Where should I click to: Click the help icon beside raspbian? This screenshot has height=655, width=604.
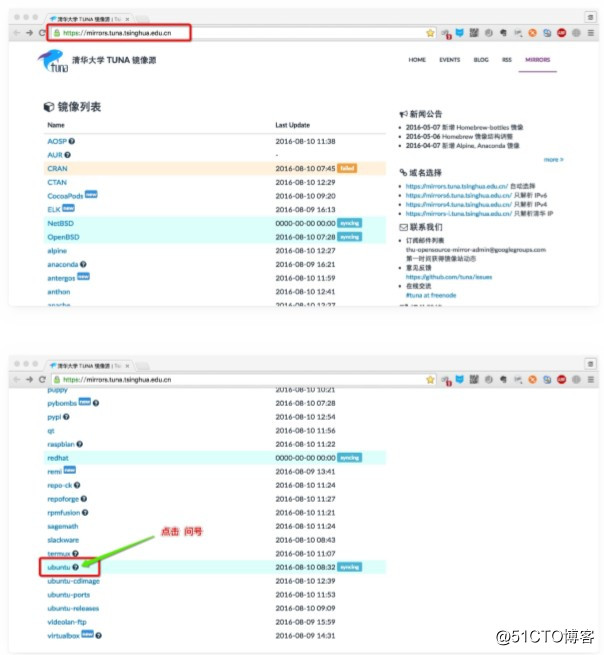80,444
